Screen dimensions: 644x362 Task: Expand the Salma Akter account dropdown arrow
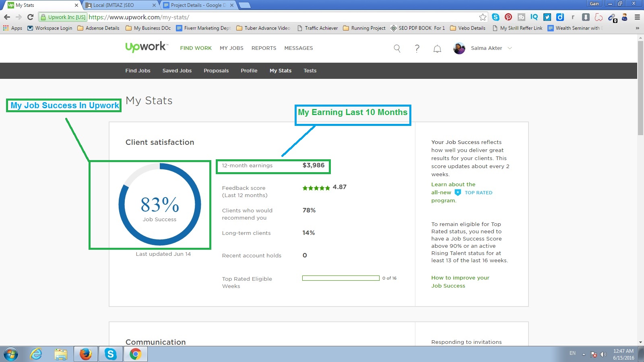point(510,48)
